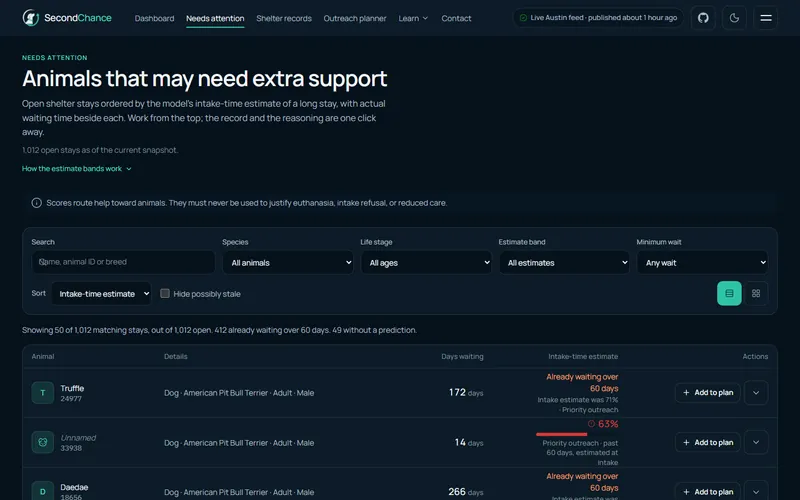Click the Unnamed animal's dog avatar icon
This screenshot has width=800, height=500.
point(42,442)
